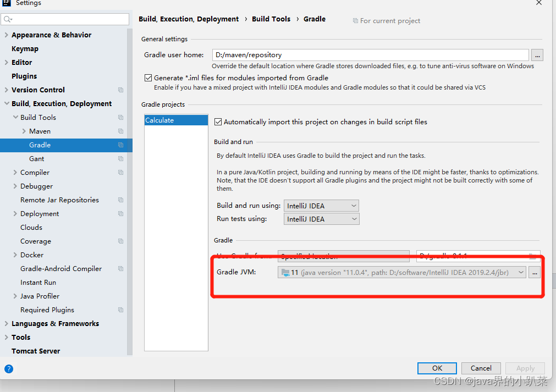Select Tomcat Server settings page
This screenshot has width=556, height=392.
[36, 351]
